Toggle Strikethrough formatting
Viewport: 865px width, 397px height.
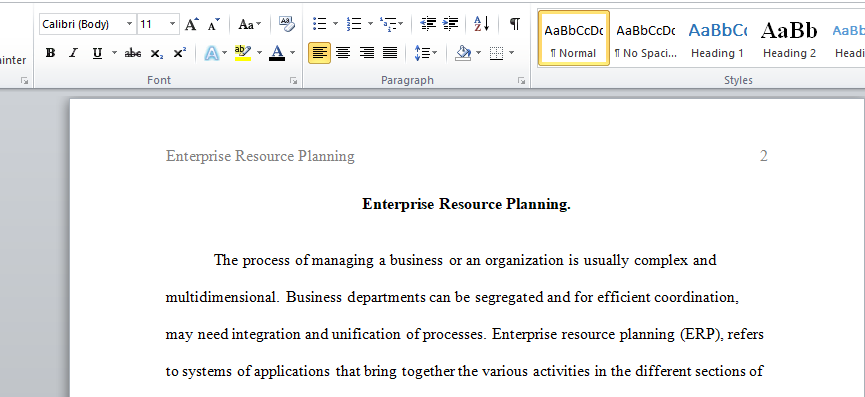tap(132, 53)
